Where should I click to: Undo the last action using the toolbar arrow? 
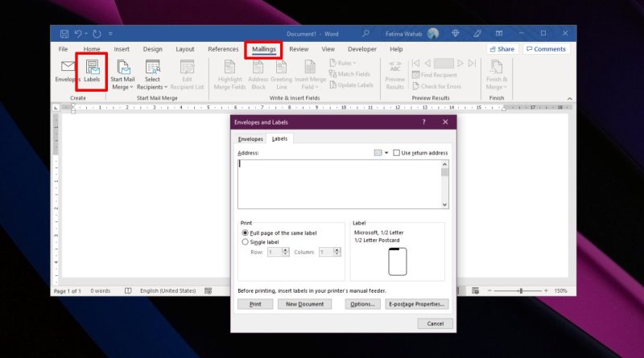pos(78,34)
